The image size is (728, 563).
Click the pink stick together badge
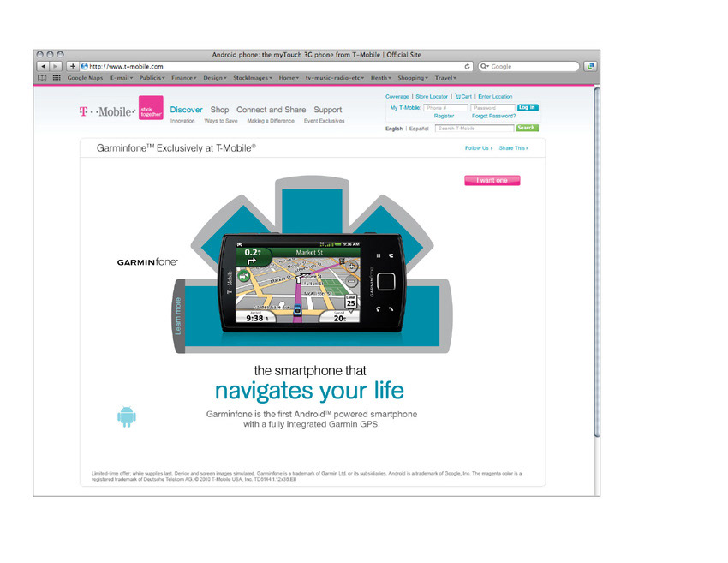pos(151,108)
